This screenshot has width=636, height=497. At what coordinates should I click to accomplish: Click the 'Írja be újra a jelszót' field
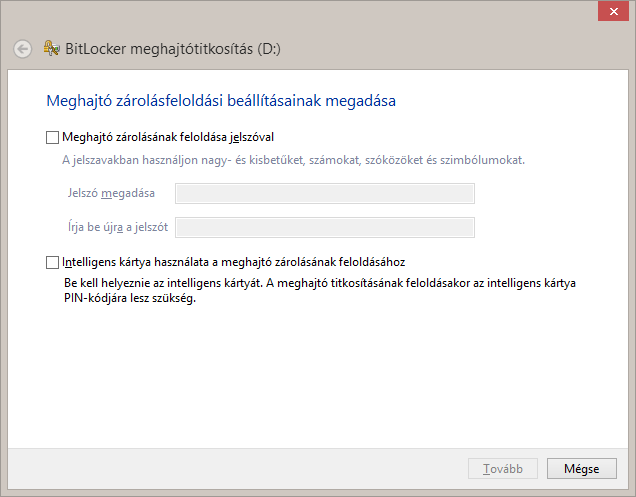pyautogui.click(x=325, y=228)
